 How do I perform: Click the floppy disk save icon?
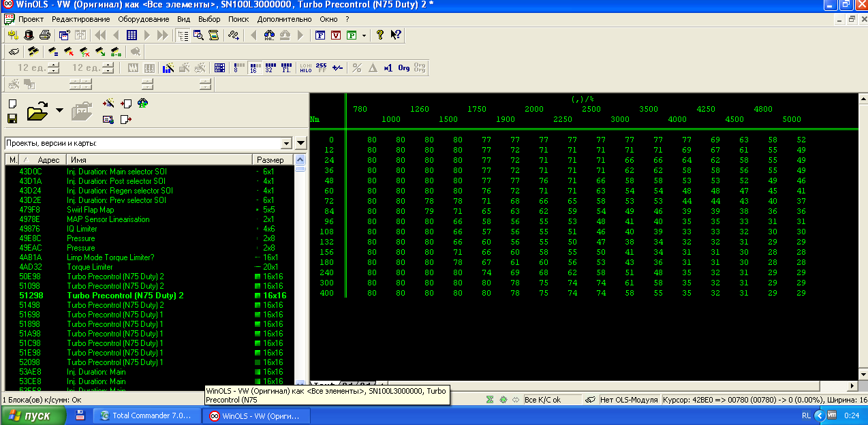(x=12, y=119)
